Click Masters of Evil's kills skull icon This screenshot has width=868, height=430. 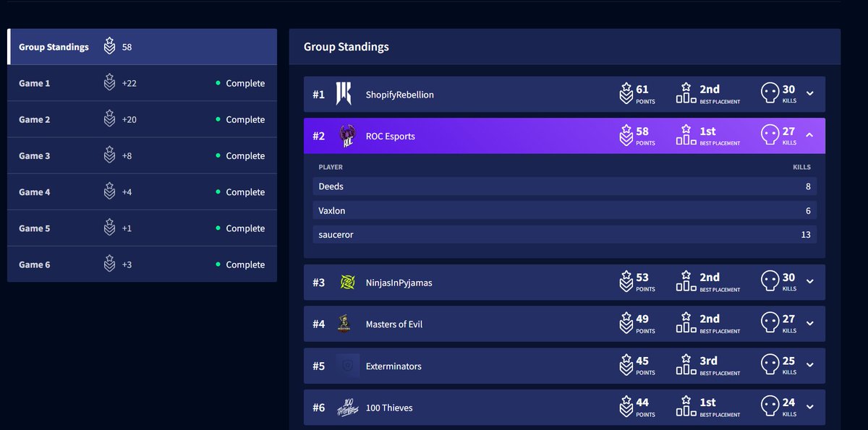pyautogui.click(x=770, y=324)
